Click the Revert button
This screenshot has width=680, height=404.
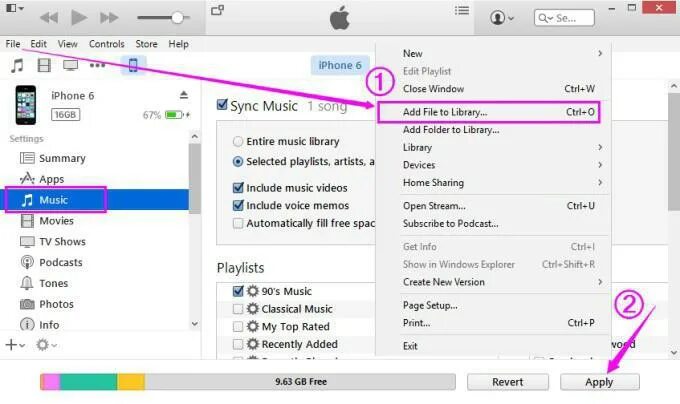tap(507, 382)
